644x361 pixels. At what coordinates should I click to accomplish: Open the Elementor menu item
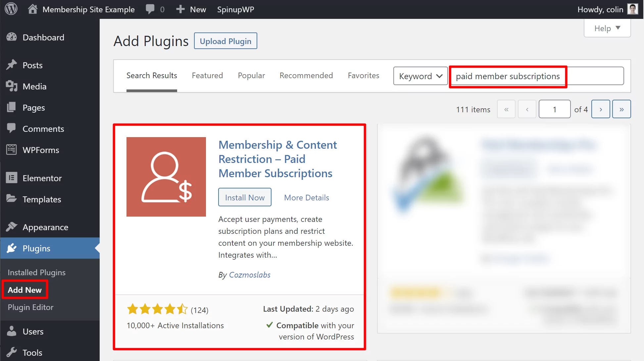coord(50,178)
